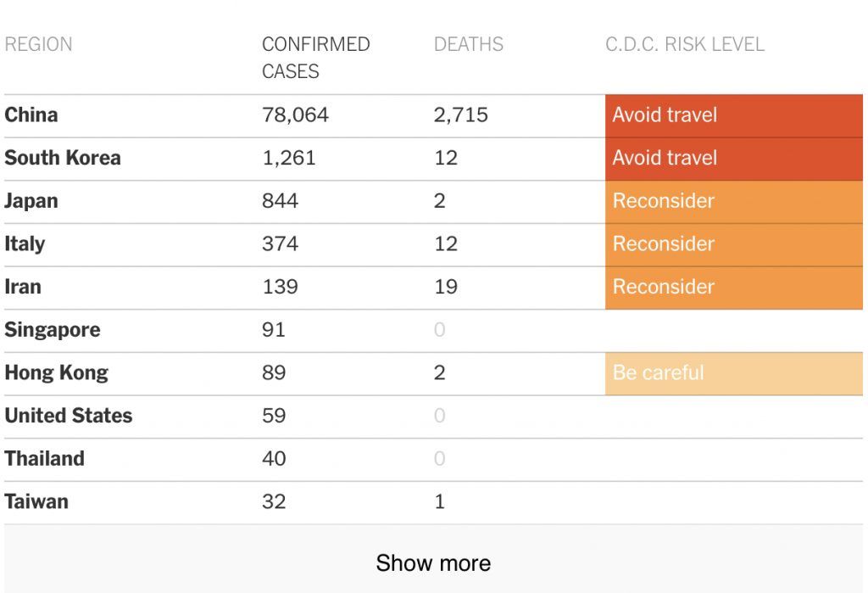Click the Region column header
This screenshot has width=868, height=593.
[x=38, y=44]
